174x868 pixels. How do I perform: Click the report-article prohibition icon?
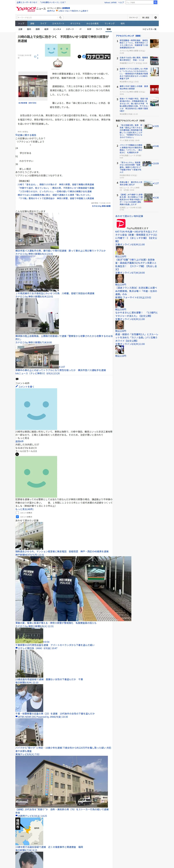tap(16, 135)
